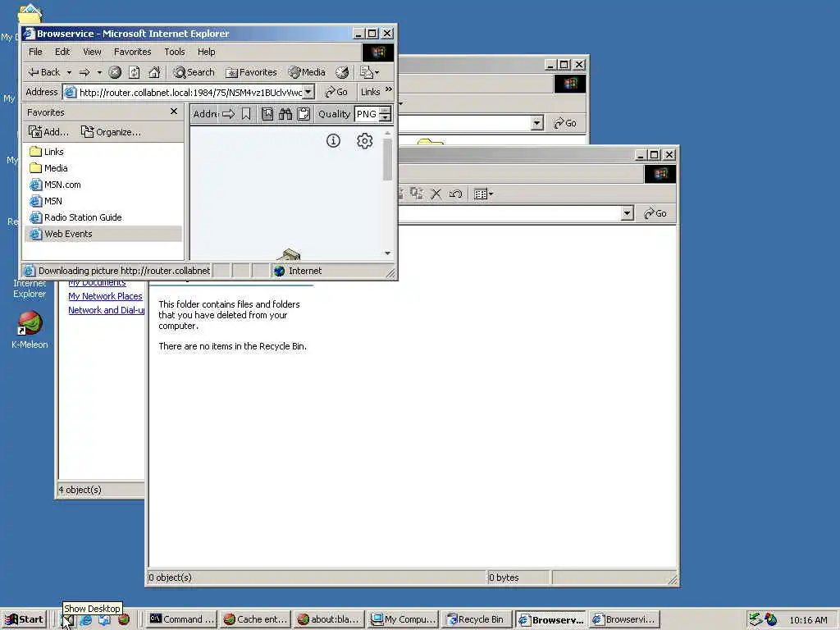Expand the Recycle Bin address dropdown
This screenshot has height=630, width=840.
pyautogui.click(x=628, y=213)
